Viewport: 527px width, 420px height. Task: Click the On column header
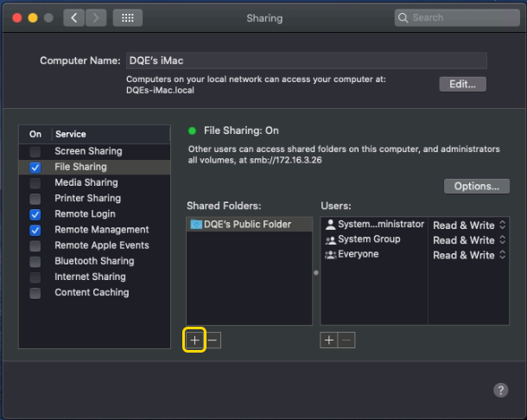[35, 134]
